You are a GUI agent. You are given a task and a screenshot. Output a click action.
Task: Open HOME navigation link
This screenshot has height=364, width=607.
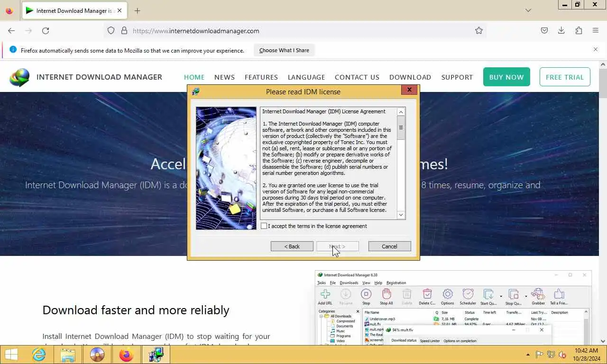pos(194,77)
